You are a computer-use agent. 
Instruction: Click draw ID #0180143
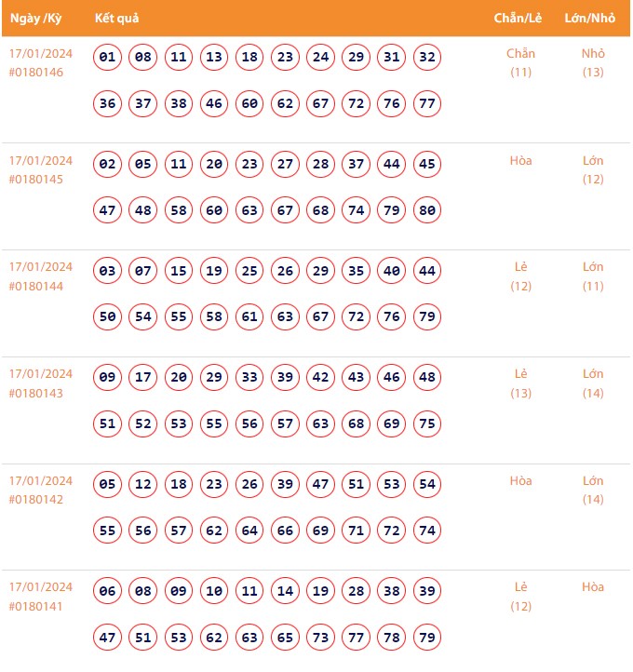point(36,393)
